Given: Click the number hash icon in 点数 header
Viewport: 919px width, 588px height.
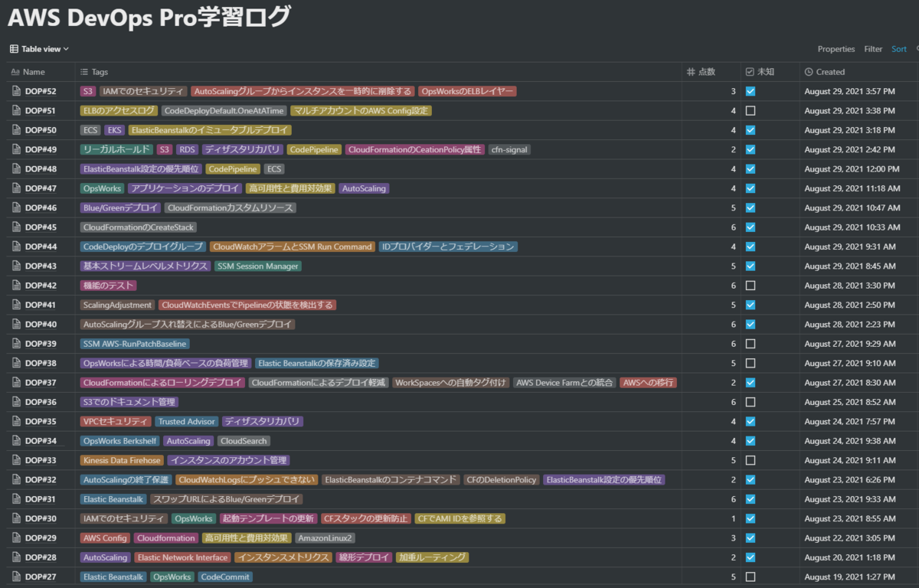Looking at the screenshot, I should click(x=691, y=72).
